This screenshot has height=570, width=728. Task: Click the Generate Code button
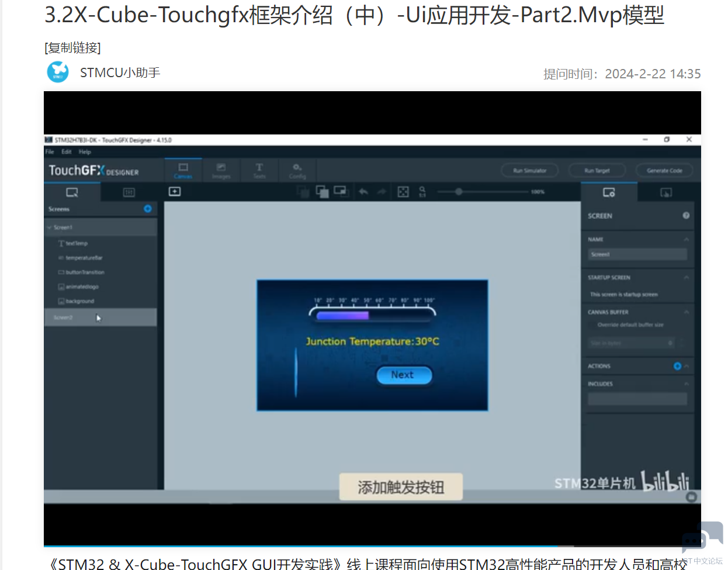(x=664, y=171)
